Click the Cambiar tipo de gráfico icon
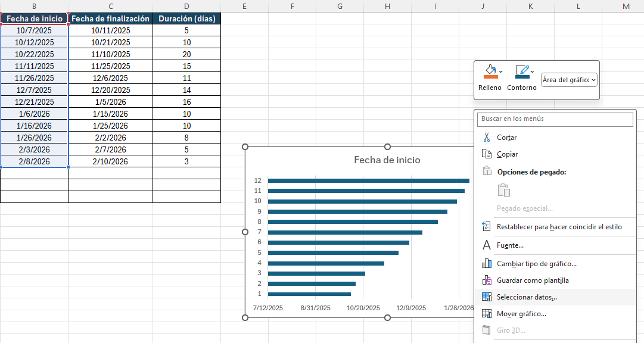This screenshot has width=644, height=343. pyautogui.click(x=486, y=264)
